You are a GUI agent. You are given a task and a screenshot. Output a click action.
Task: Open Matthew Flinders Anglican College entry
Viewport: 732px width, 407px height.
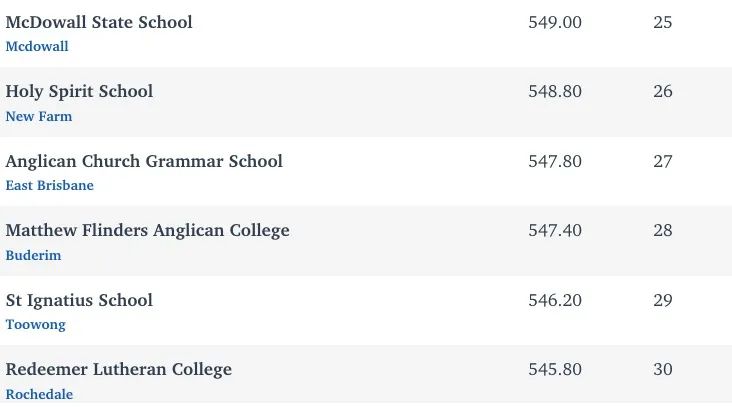pyautogui.click(x=148, y=231)
